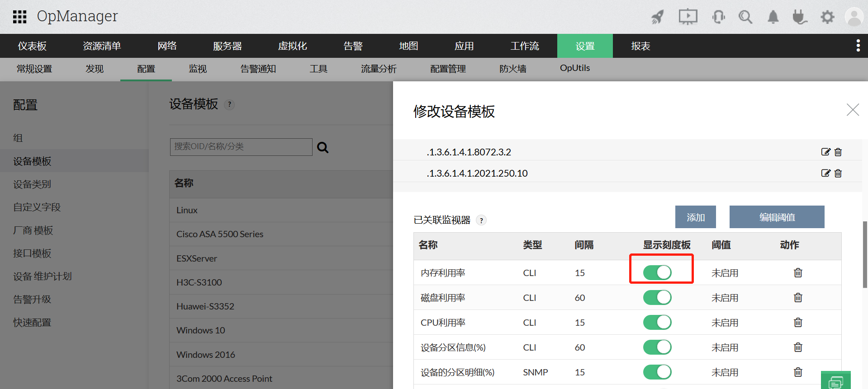Viewport: 868px width, 389px height.
Task: Edit the OID .1.3.6.1.4.1.8072.3.2
Action: tap(825, 152)
